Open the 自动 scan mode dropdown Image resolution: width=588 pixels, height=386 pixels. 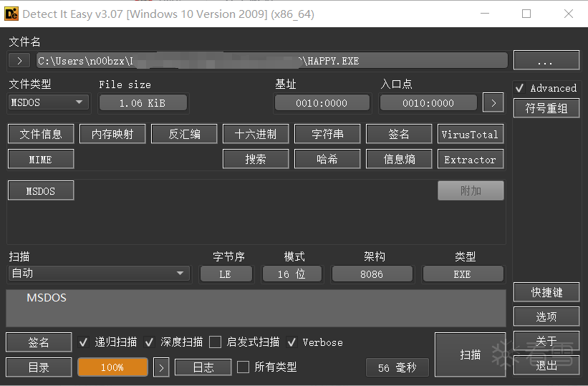point(99,274)
